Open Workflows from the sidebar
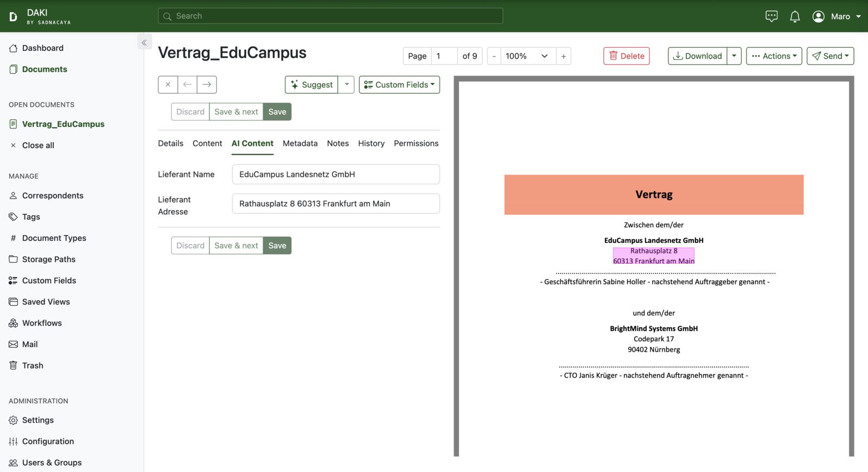Screen dimensions: 868x472 (42, 323)
